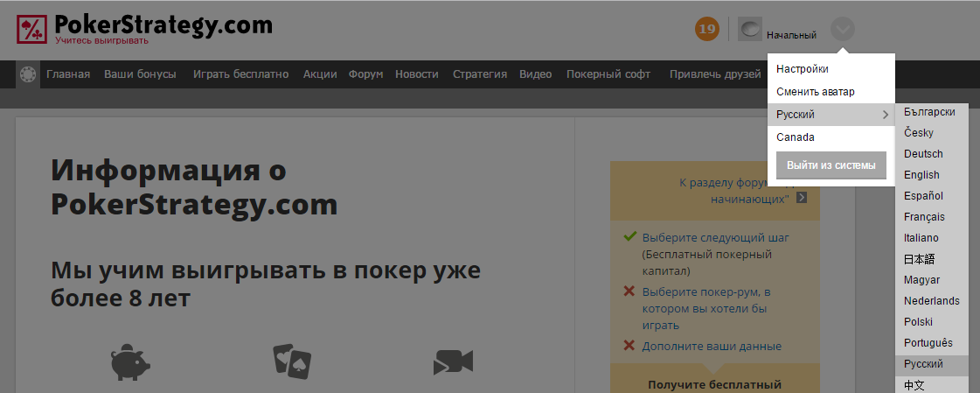
Task: Switch language to Italiano
Action: [x=932, y=238]
